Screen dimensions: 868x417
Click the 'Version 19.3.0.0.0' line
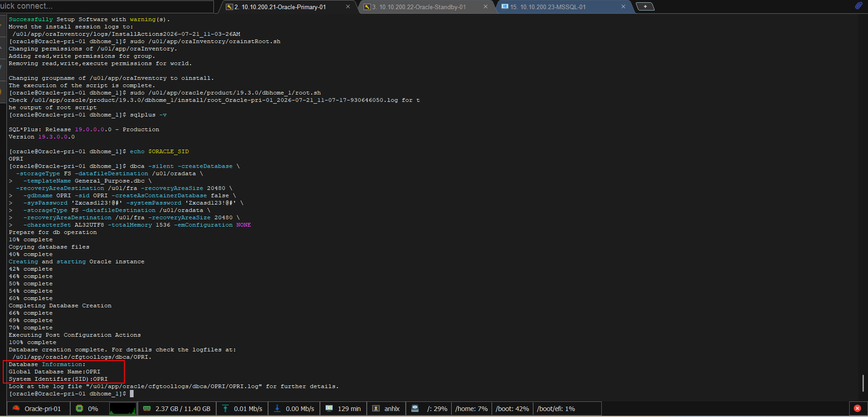[x=42, y=137]
